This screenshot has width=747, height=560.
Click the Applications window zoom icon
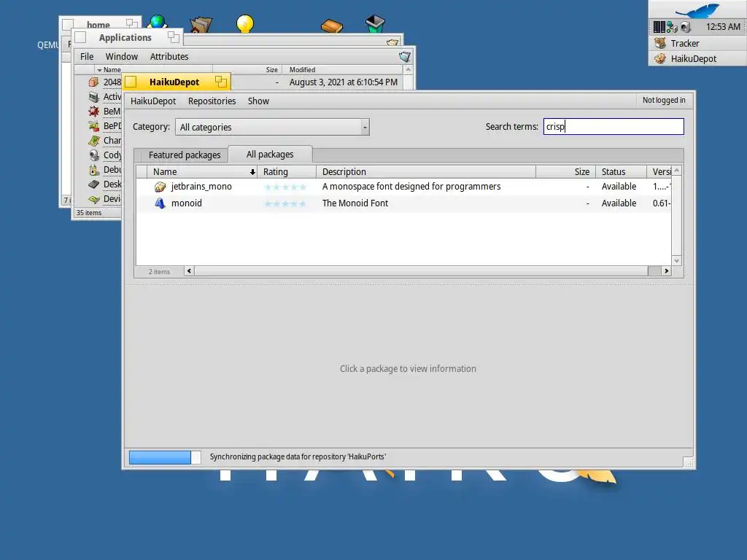point(174,37)
